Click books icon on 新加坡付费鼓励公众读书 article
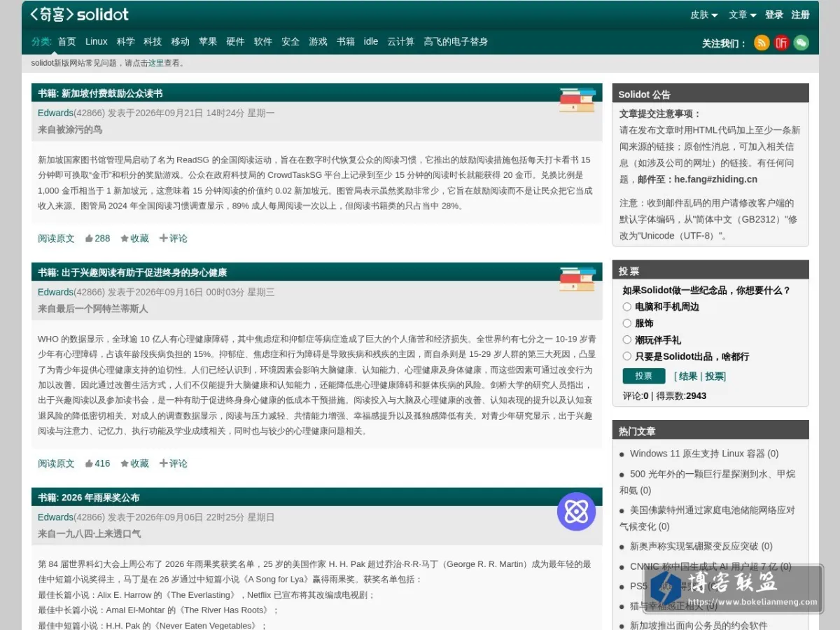Viewport: 840px width, 630px height. coord(577,100)
